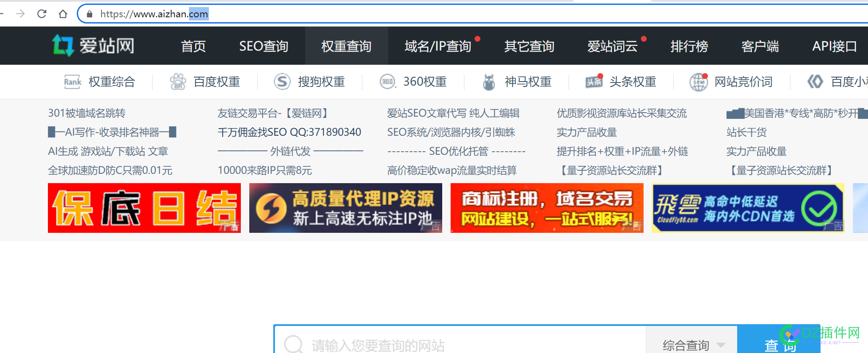Click the Sogou S icon

point(282,82)
